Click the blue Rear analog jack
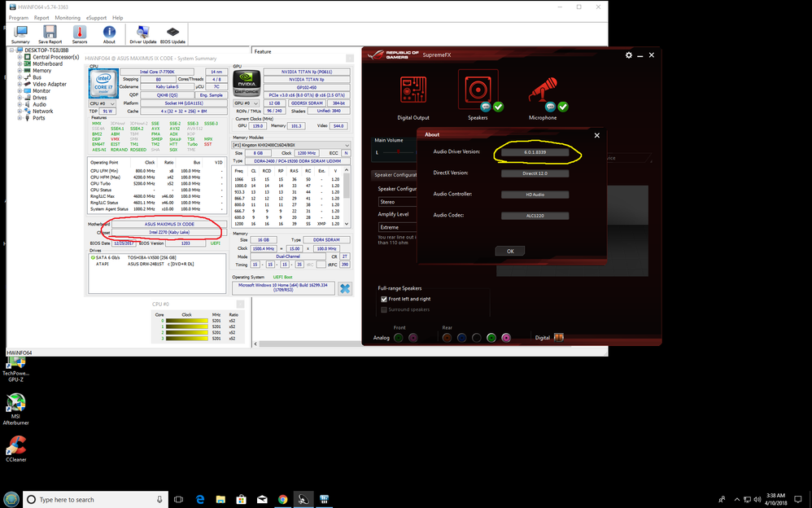 click(x=461, y=338)
